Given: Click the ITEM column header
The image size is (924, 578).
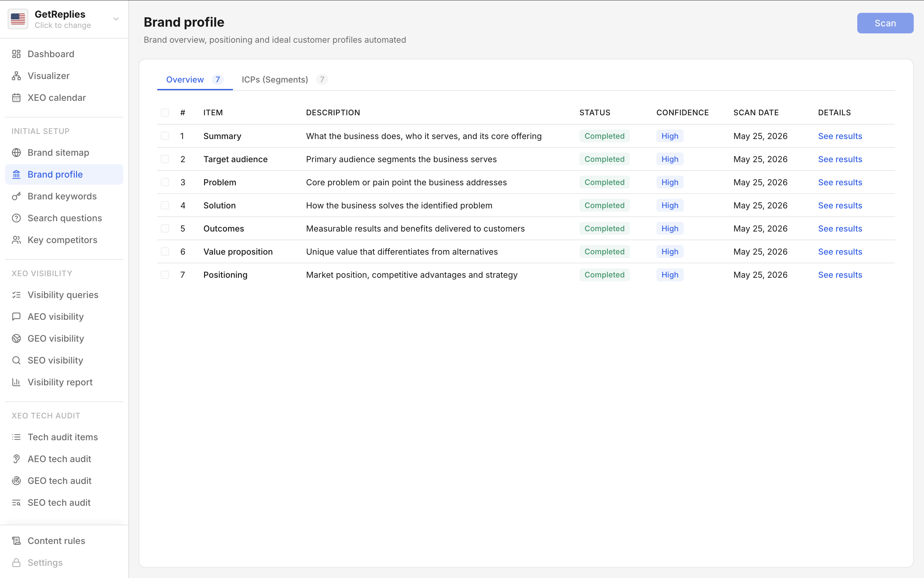Looking at the screenshot, I should pos(213,112).
